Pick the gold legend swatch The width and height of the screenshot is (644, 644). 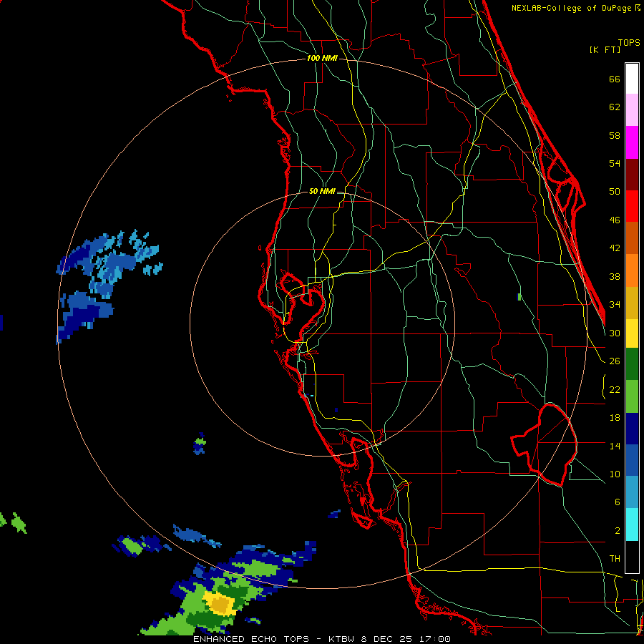click(x=632, y=303)
